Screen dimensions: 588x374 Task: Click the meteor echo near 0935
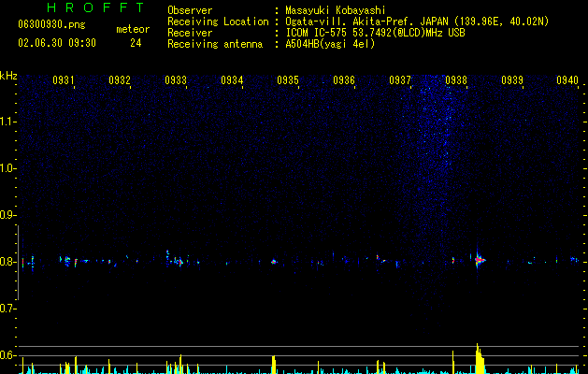tap(274, 262)
